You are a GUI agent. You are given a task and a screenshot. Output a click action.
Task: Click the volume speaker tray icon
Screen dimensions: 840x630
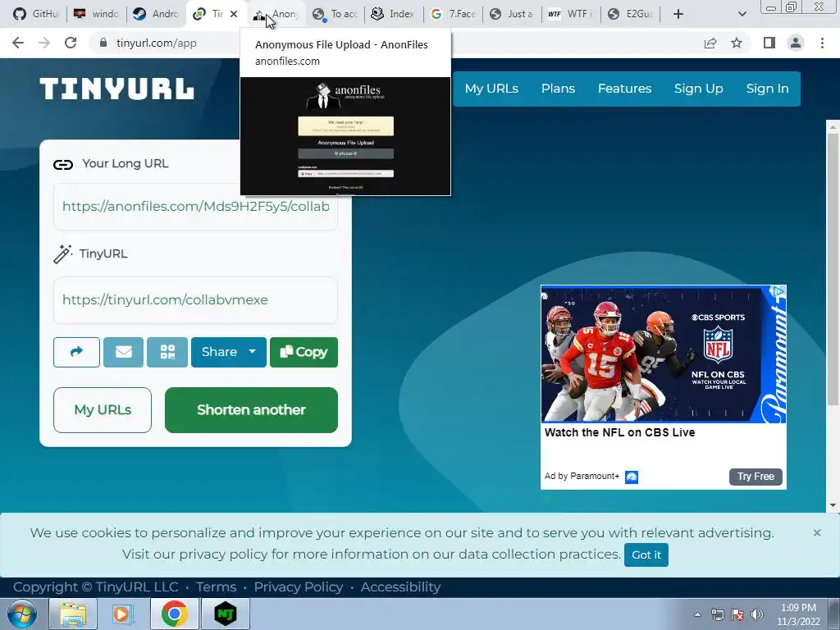757,614
